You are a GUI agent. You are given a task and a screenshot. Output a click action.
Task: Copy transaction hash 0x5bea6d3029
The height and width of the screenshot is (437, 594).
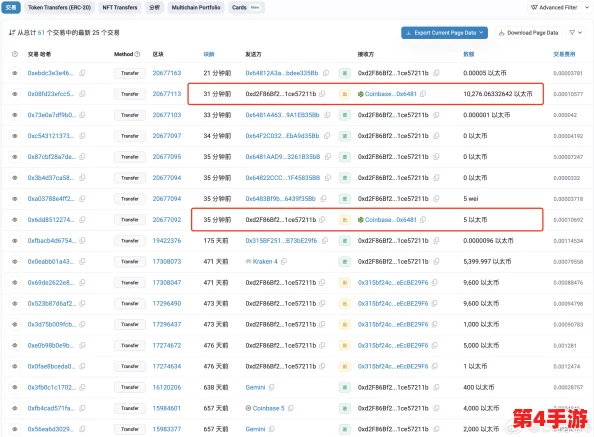click(82, 429)
